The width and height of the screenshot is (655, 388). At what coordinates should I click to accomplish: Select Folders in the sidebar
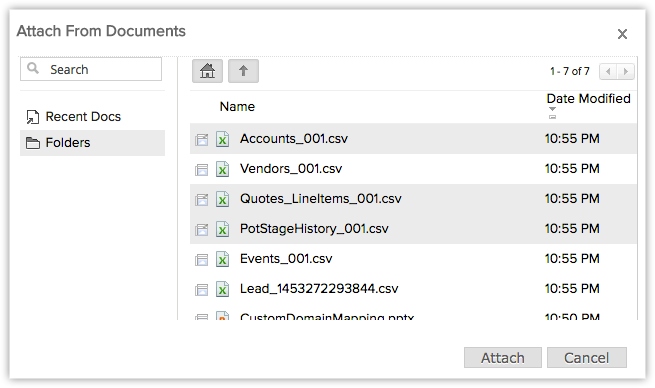tap(92, 143)
